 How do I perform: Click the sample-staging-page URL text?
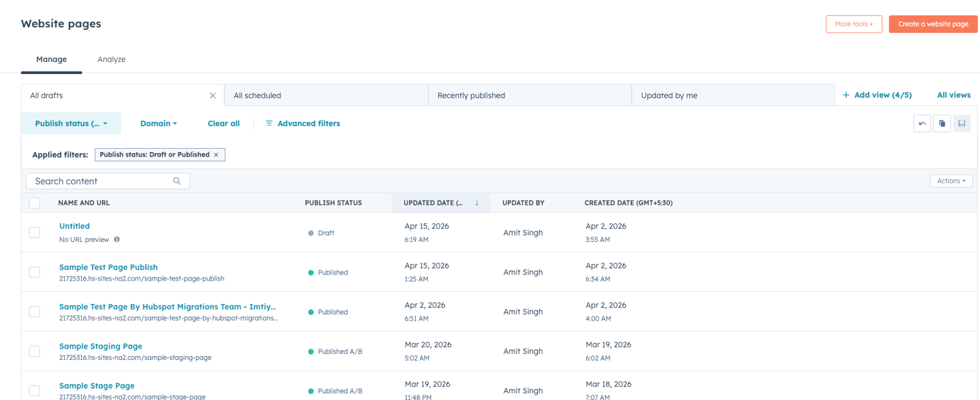(x=135, y=357)
